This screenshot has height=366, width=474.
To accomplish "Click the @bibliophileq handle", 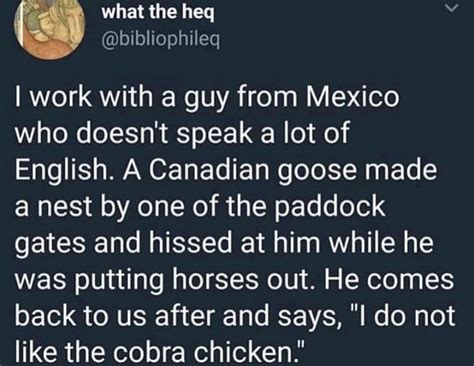I will tap(160, 40).
